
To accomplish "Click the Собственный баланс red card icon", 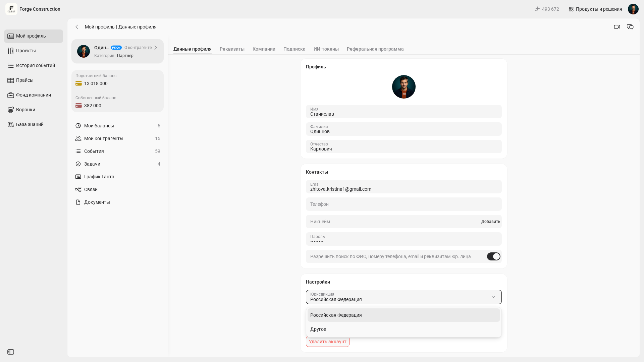I will coord(78,106).
